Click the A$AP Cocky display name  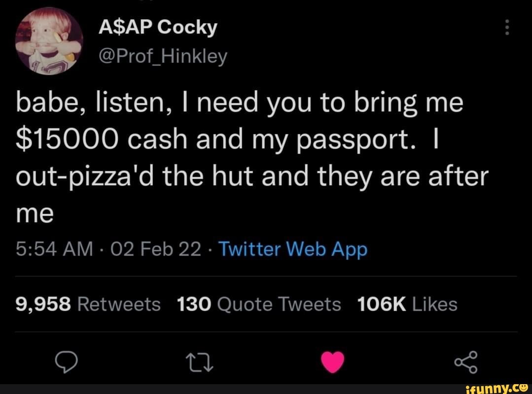158,29
